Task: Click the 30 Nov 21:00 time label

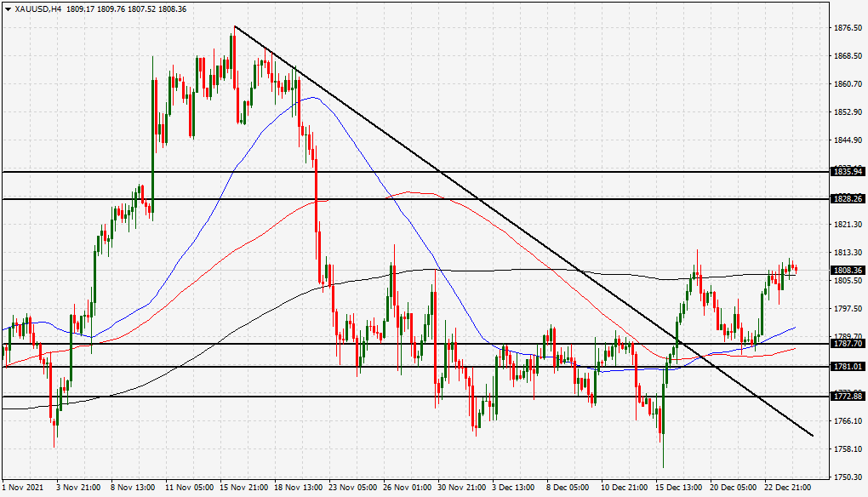Action: tap(462, 488)
